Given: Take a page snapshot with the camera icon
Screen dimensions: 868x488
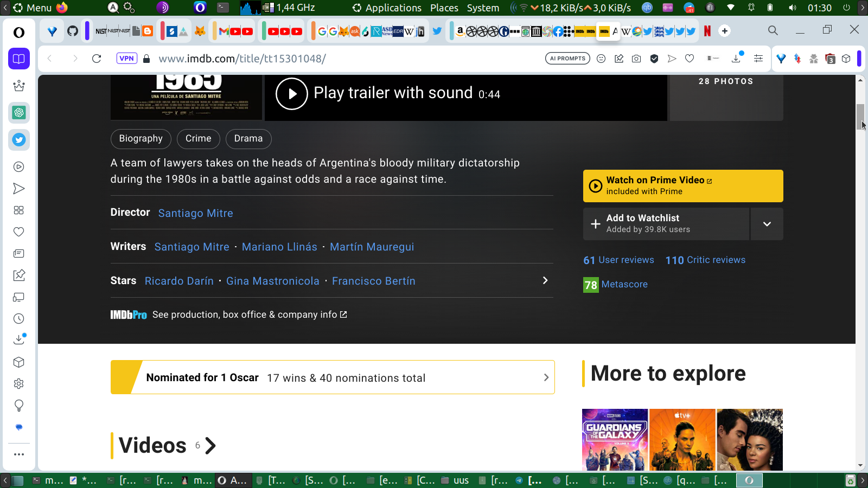Looking at the screenshot, I should pos(636,59).
